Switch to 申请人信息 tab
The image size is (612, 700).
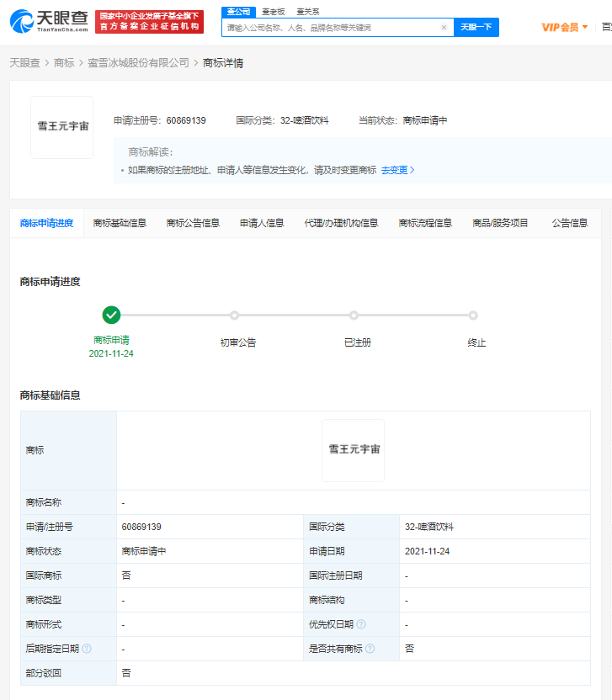pos(262,223)
